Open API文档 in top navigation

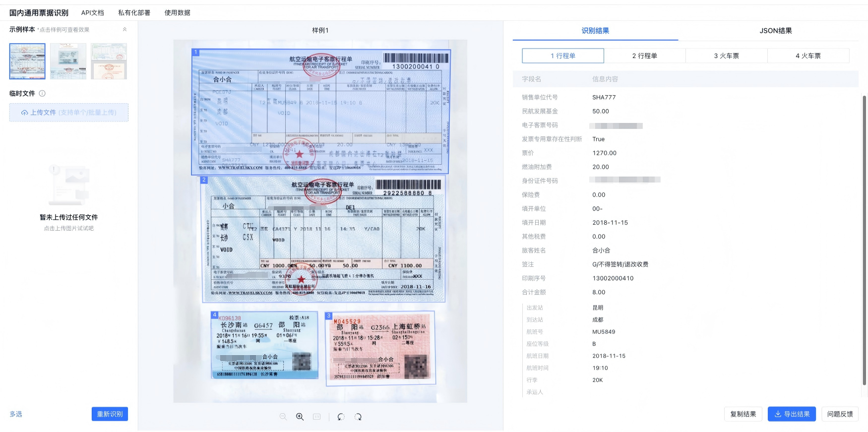(x=93, y=13)
